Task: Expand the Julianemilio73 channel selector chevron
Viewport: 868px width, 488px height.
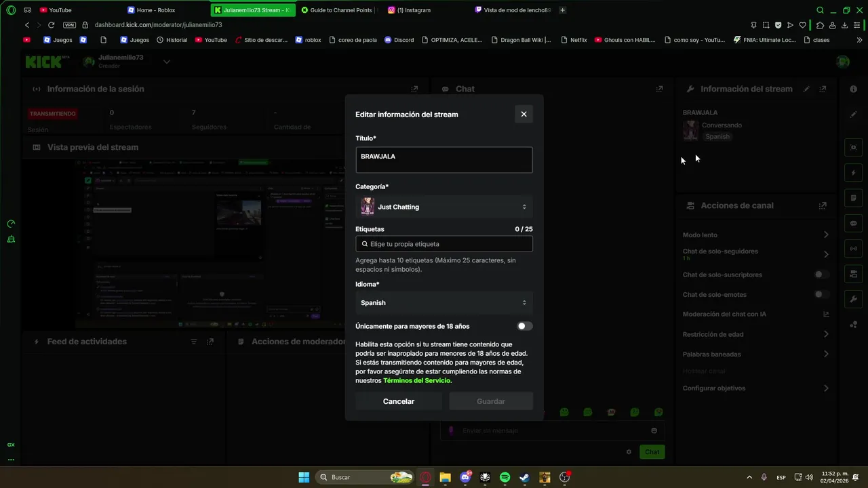Action: coord(167,62)
